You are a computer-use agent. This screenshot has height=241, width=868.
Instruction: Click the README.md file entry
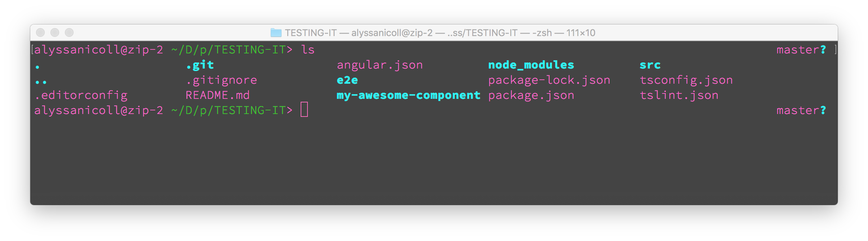217,95
